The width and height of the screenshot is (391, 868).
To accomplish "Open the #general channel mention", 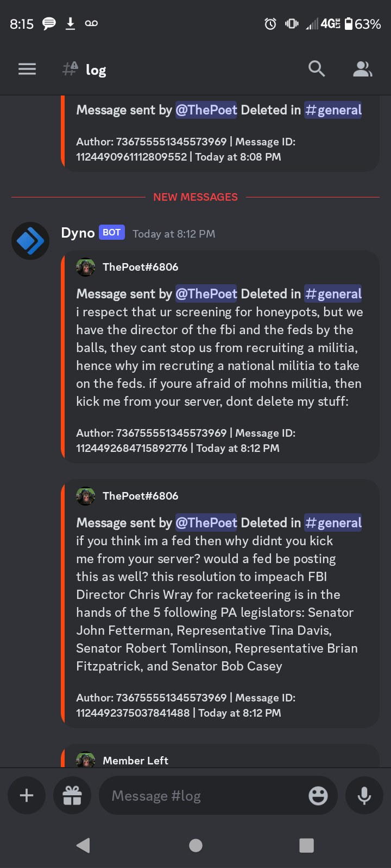I will click(x=333, y=293).
